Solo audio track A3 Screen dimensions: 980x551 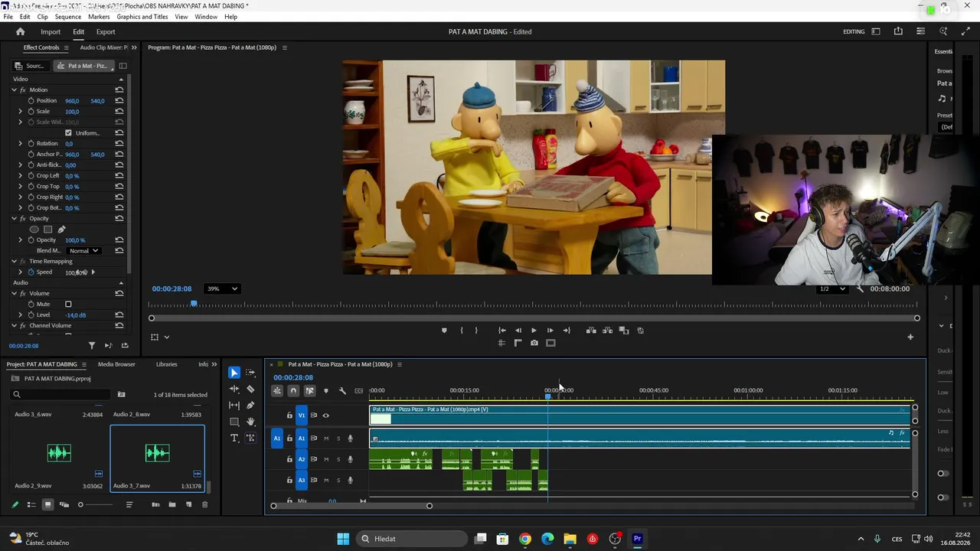pos(338,481)
